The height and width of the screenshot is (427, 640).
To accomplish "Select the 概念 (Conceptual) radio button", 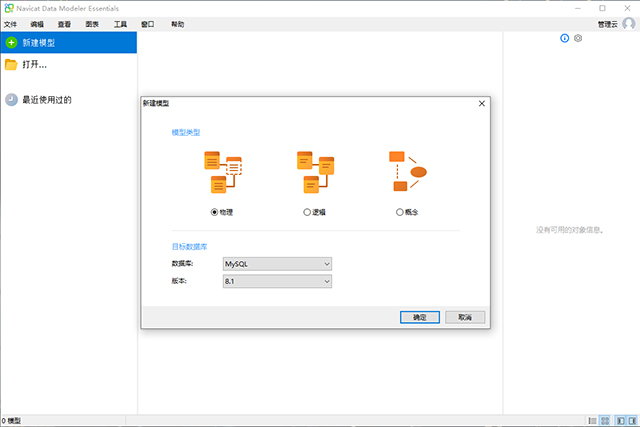I will coord(400,212).
